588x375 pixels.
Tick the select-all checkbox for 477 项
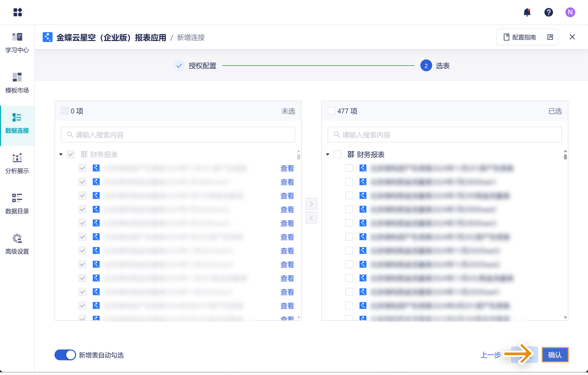(331, 111)
